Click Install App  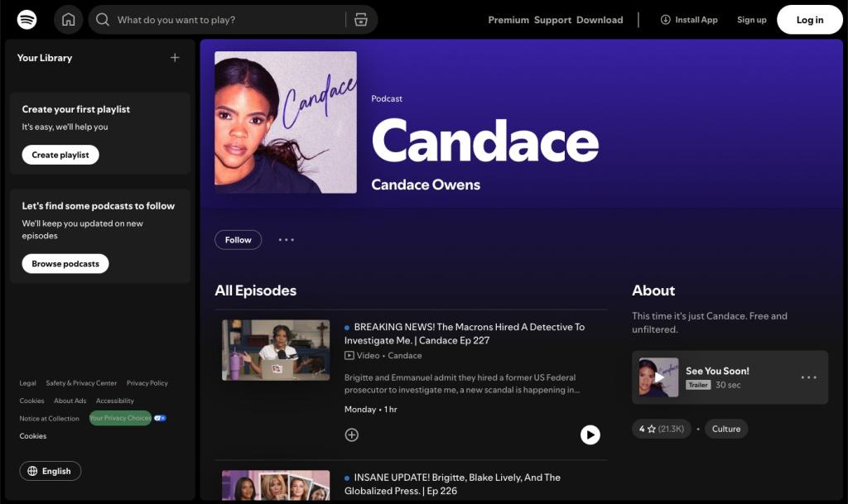(689, 19)
